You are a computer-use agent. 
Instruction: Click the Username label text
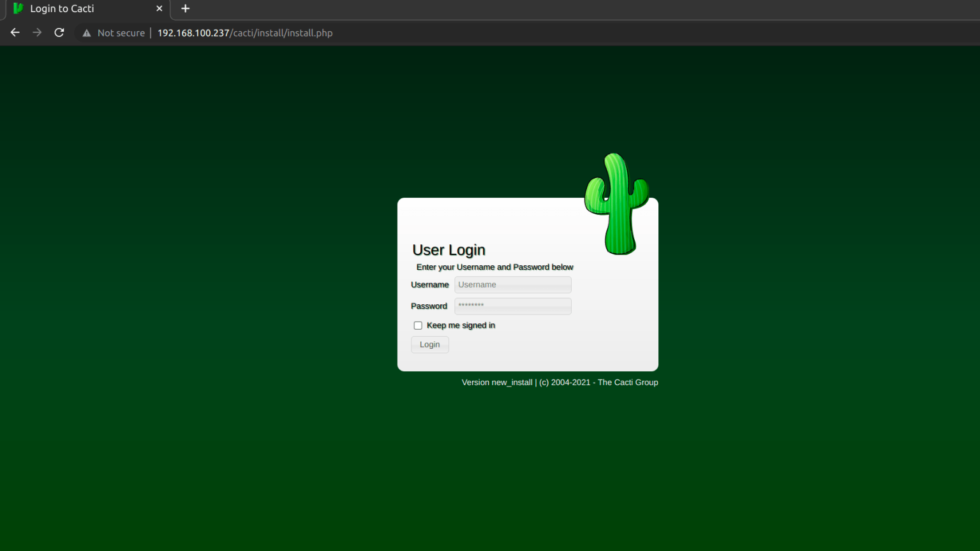point(429,284)
